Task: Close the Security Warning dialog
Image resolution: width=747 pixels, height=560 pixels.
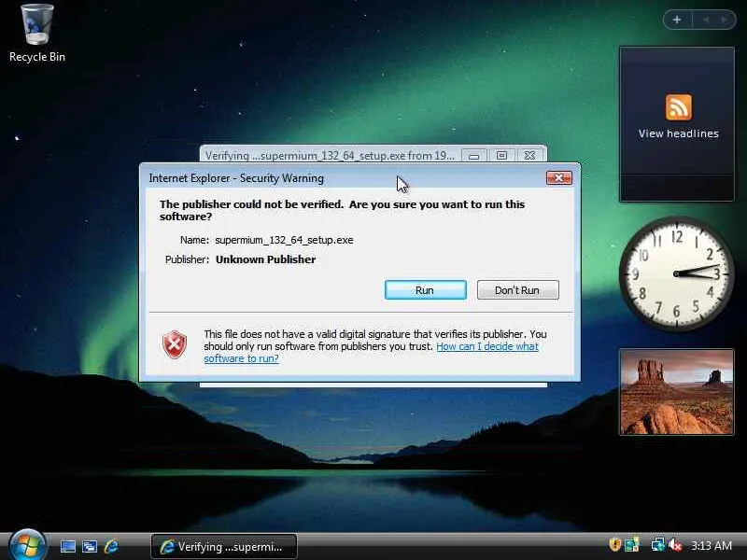Action: (x=558, y=177)
